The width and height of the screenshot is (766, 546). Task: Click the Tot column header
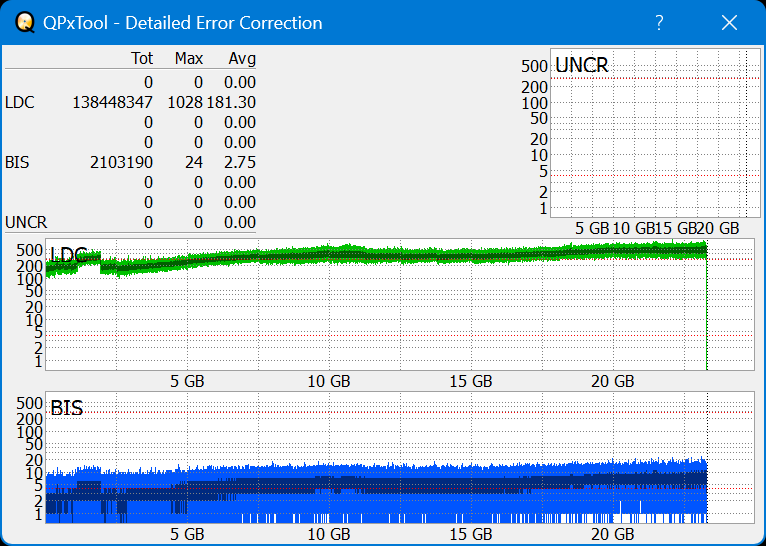[x=142, y=59]
